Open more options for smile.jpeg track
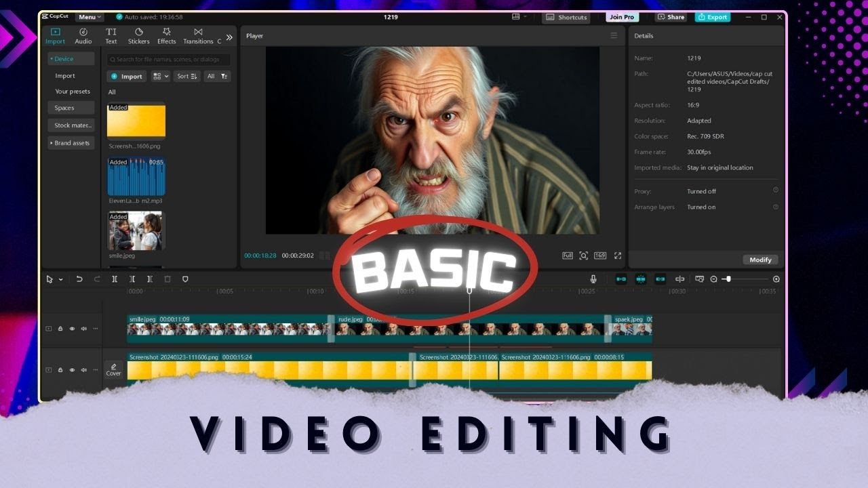The image size is (868, 488). 95,329
